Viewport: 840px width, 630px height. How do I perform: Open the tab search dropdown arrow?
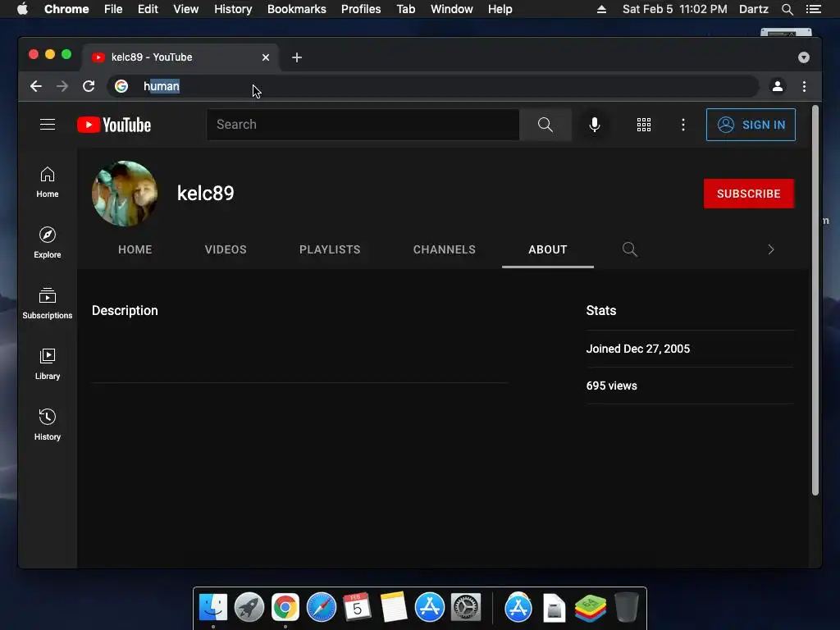point(804,57)
